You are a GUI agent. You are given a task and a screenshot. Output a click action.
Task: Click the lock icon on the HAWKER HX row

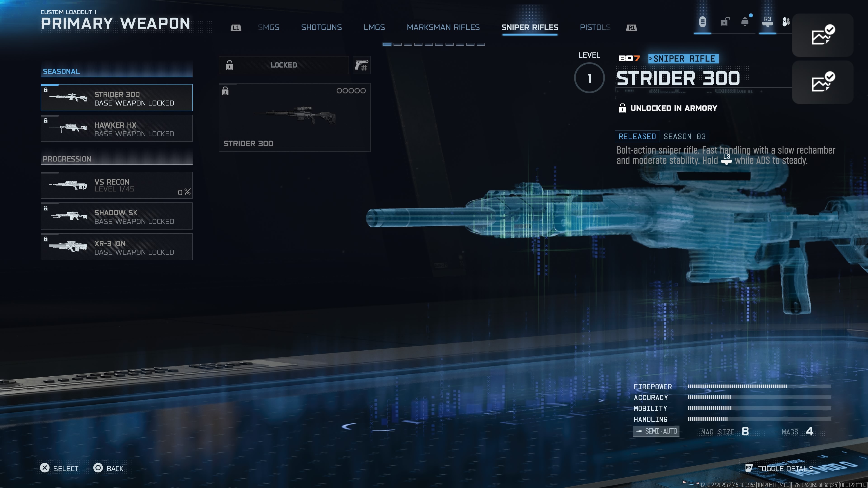45,121
